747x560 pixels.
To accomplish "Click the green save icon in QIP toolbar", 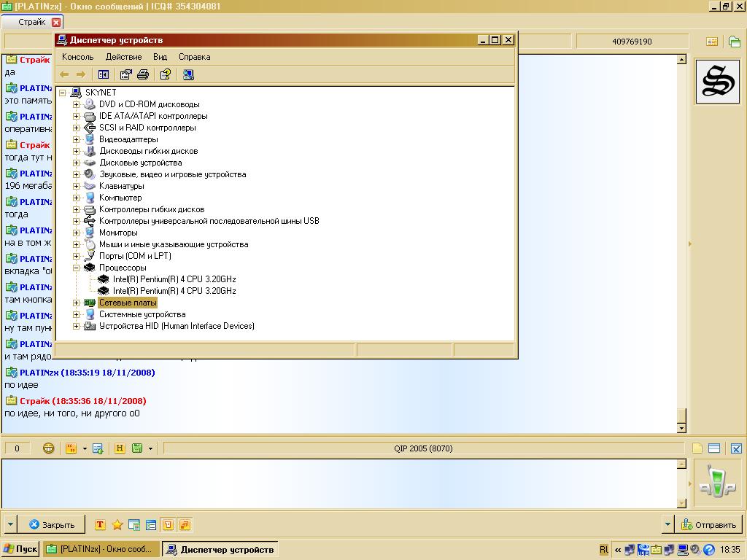I will 137,448.
